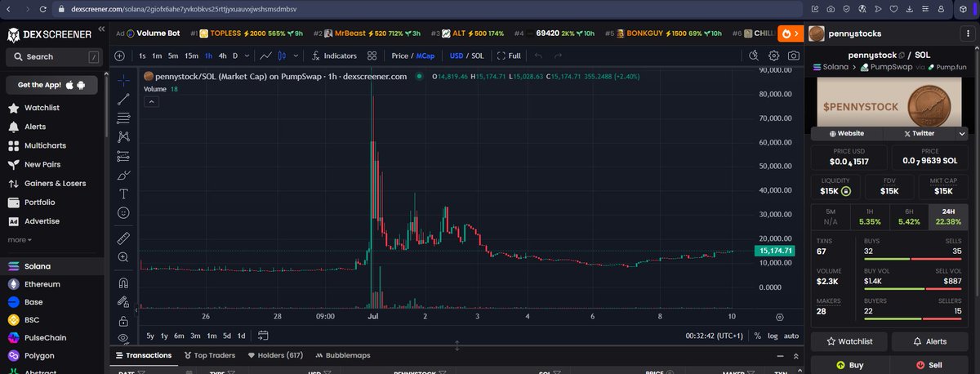Open the Portfolio page
This screenshot has height=374, width=980.
click(x=39, y=202)
